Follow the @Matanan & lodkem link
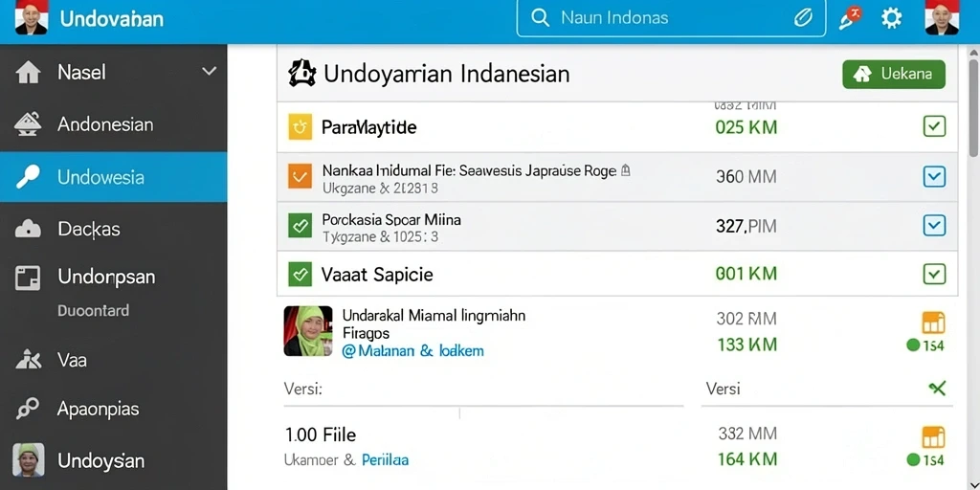Image resolution: width=980 pixels, height=490 pixels. 413,351
